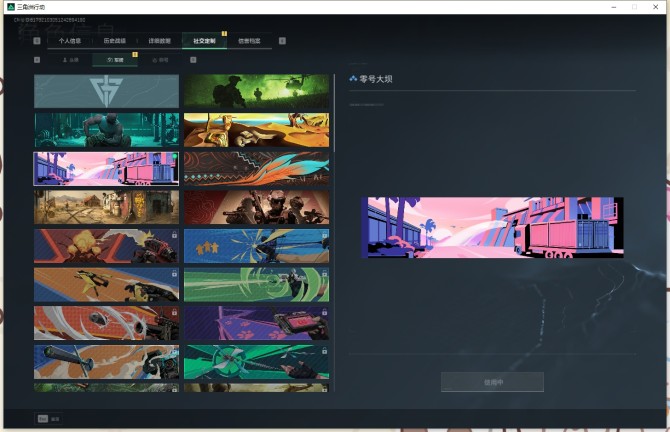Click the previous-tab key icon left of 个人信息

[x=37, y=41]
